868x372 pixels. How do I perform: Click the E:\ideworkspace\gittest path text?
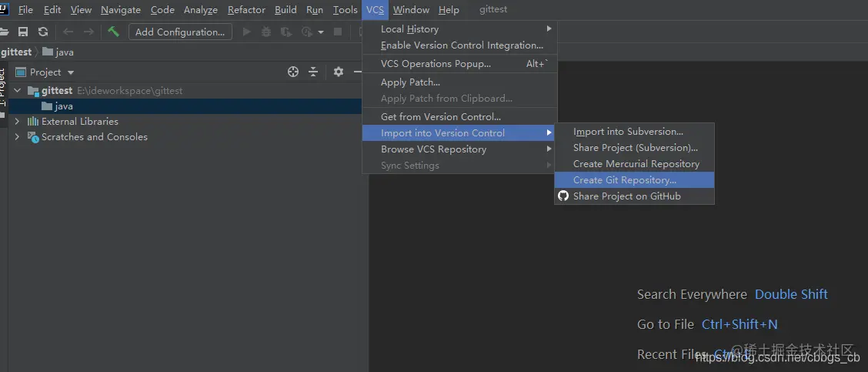click(129, 91)
